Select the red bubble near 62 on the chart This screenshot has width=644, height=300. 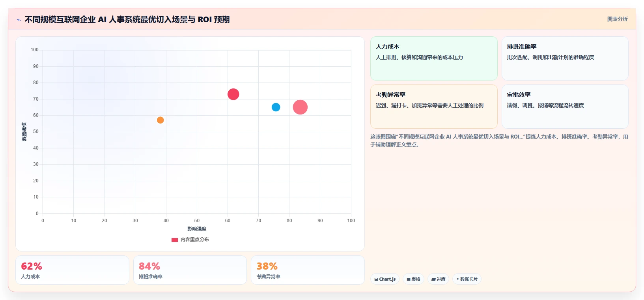(233, 94)
